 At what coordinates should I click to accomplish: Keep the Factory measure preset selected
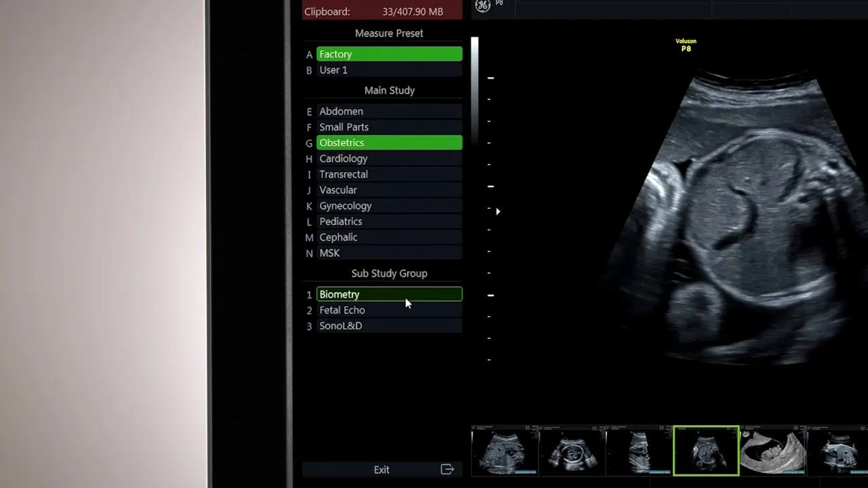click(389, 54)
